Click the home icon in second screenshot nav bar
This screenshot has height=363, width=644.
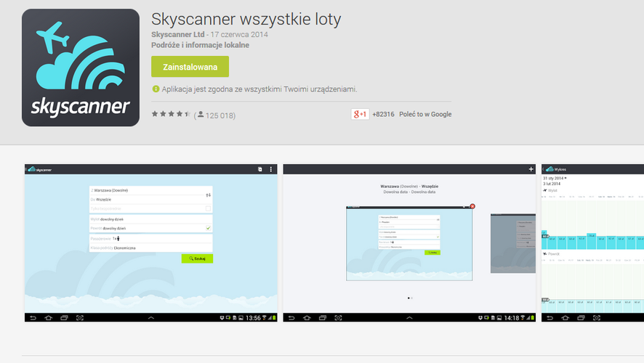(307, 318)
